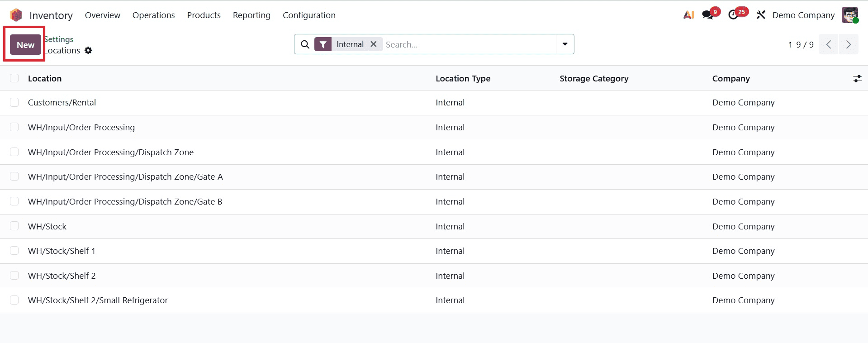Open the WH/Stock location
This screenshot has height=343, width=868.
click(47, 226)
